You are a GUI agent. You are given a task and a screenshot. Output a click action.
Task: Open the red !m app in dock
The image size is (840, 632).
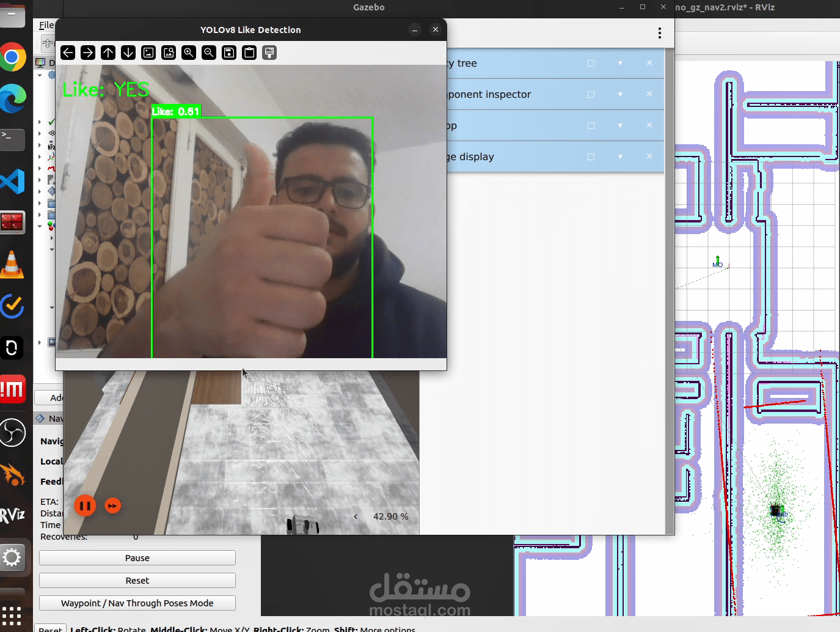(x=12, y=389)
